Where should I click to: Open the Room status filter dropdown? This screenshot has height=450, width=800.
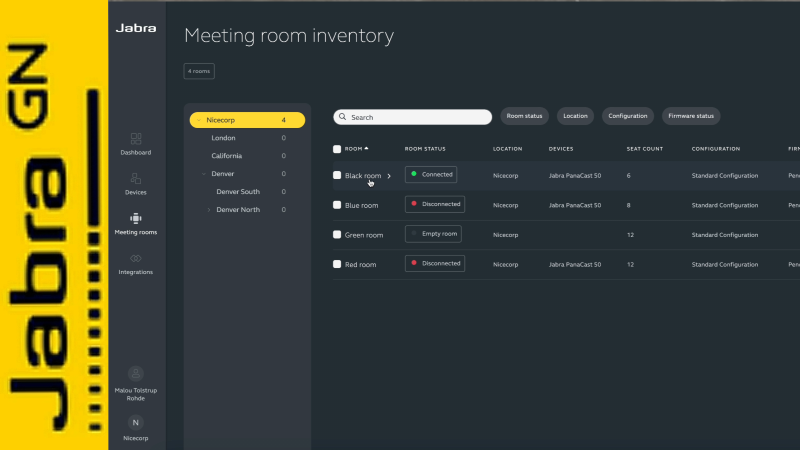coord(524,116)
